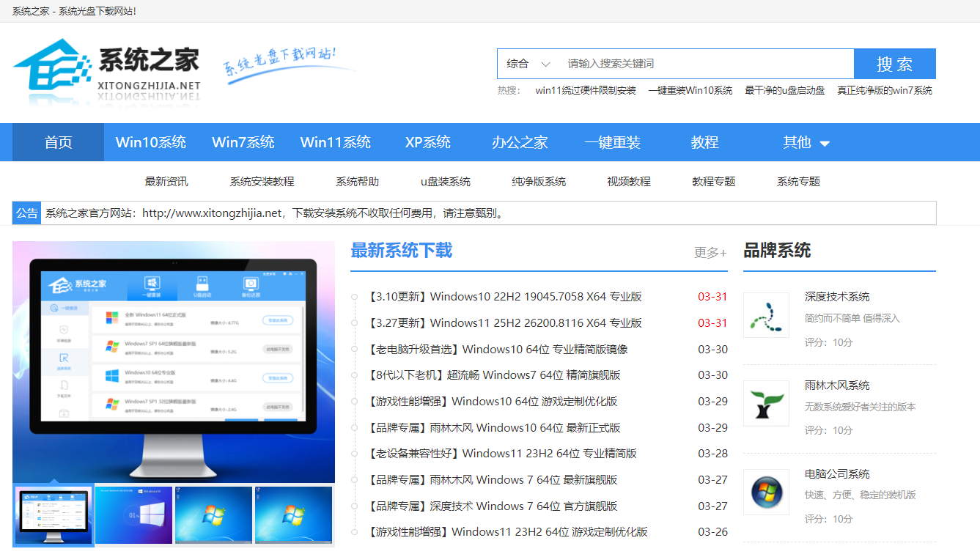Image resolution: width=980 pixels, height=557 pixels.
Task: Open XP系统 navigation tab
Action: coord(428,142)
